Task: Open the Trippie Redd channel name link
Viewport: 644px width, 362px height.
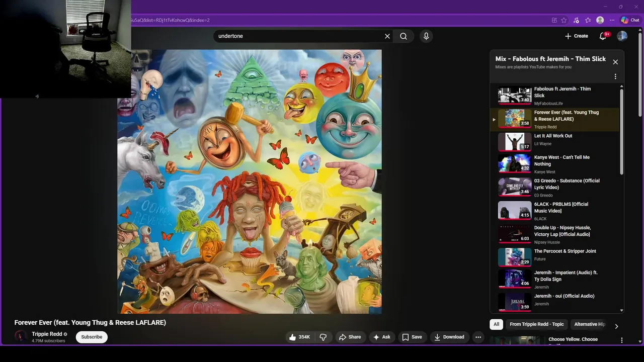Action: coord(47,334)
